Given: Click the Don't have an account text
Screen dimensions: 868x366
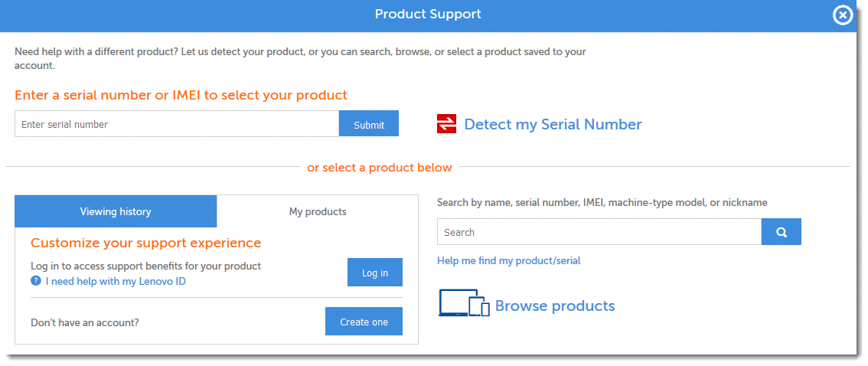Looking at the screenshot, I should 85,322.
